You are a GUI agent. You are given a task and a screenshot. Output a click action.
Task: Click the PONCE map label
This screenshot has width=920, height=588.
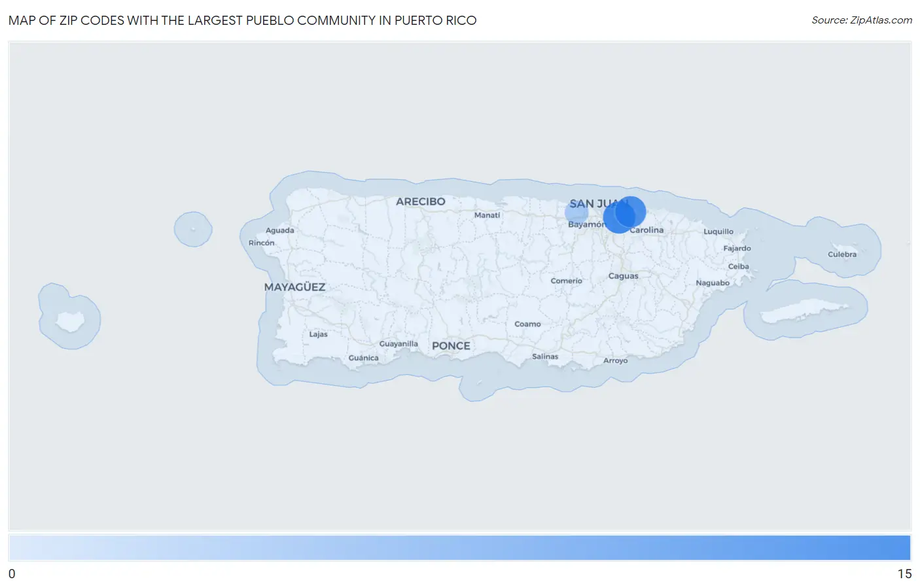click(x=451, y=346)
